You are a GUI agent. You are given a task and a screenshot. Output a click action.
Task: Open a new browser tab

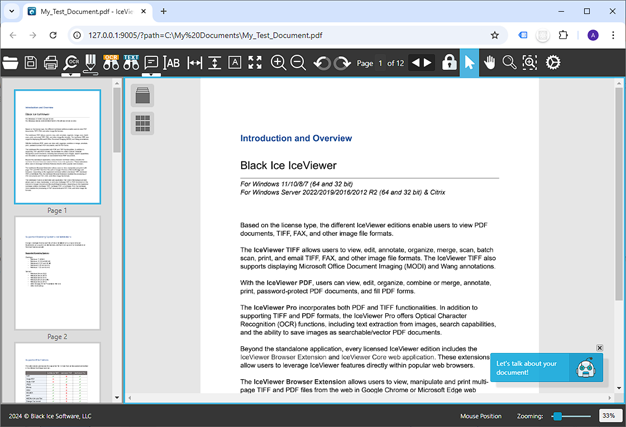163,11
